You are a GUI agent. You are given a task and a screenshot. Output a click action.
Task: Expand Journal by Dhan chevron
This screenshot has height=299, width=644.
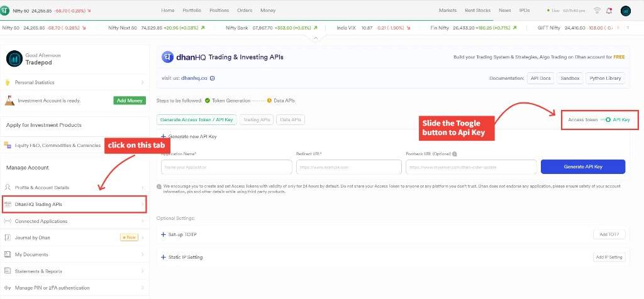tap(143, 237)
